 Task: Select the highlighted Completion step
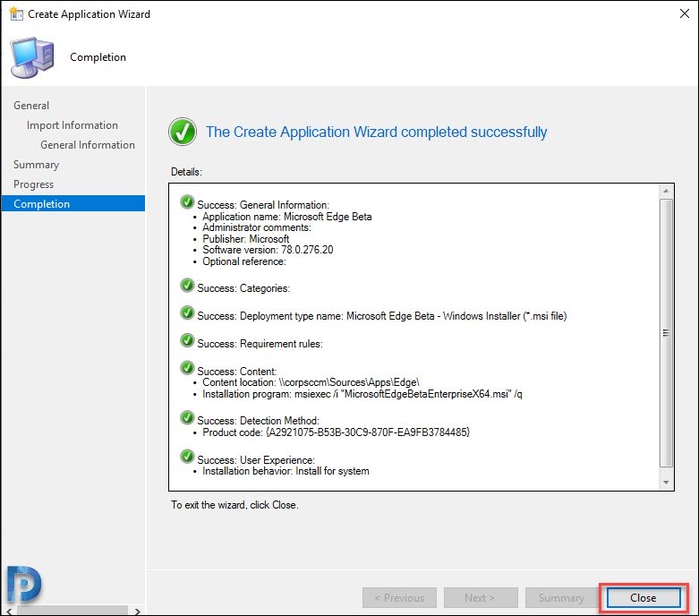(73, 203)
